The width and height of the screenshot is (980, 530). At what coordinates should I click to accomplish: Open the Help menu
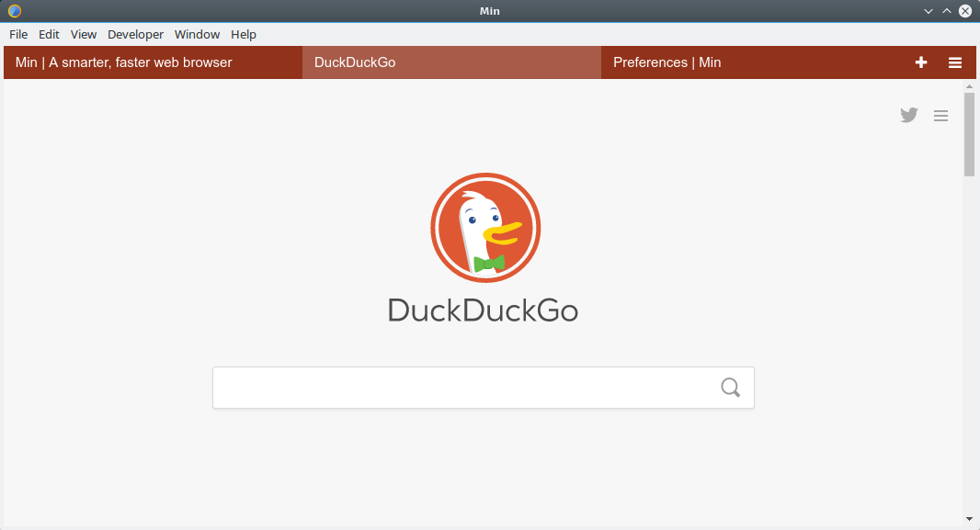tap(244, 34)
